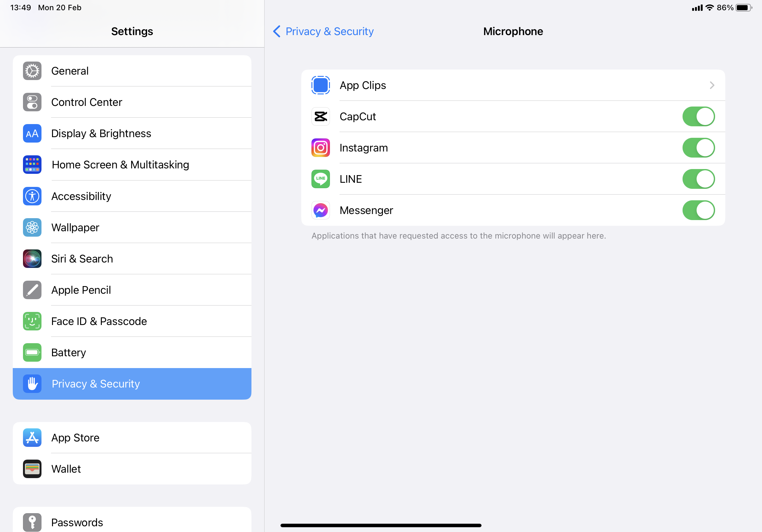Tap the General gear icon
Screen dimensions: 762x532
(x=32, y=71)
